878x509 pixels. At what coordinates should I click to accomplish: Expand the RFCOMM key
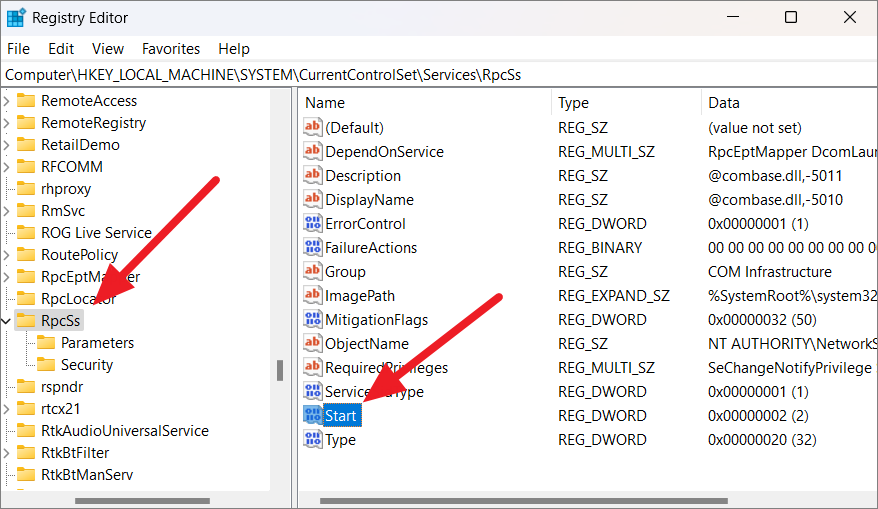coord(7,167)
